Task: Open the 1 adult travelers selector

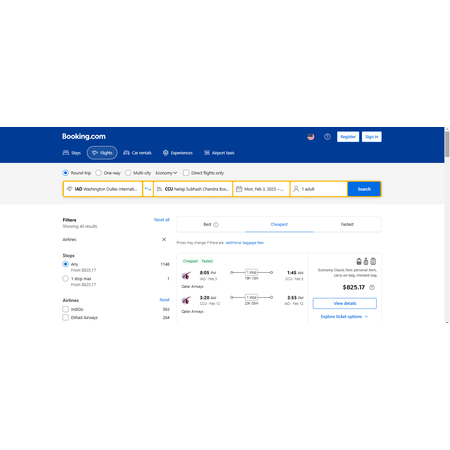Action: [319, 189]
